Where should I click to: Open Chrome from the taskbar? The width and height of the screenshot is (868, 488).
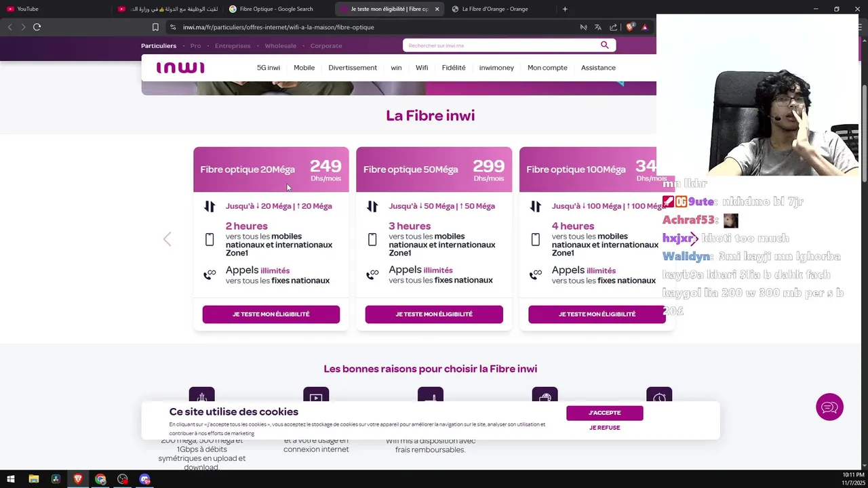point(100,479)
